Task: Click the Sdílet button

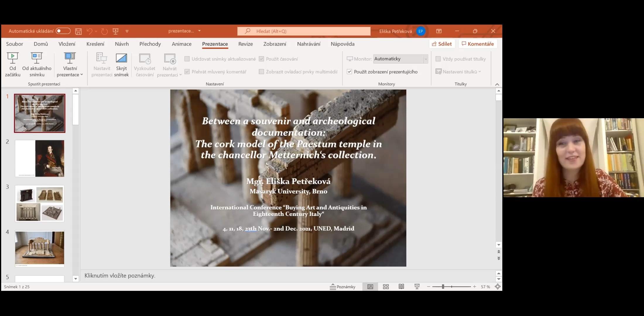Action: (442, 44)
